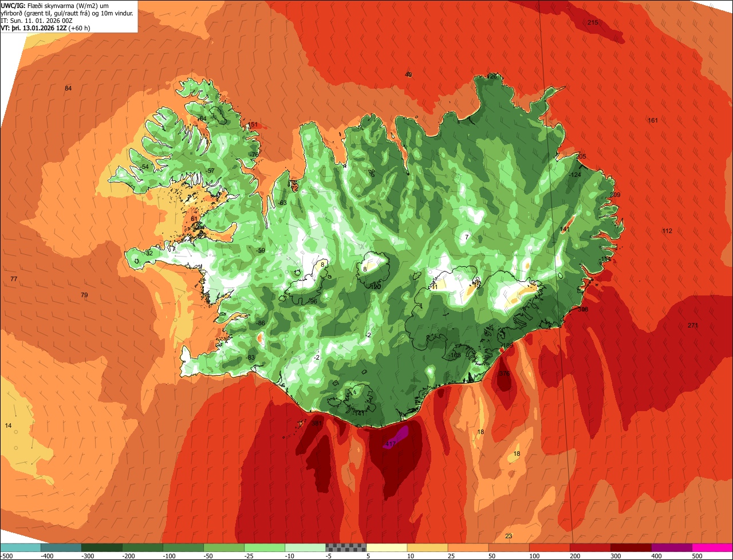733x560 pixels.
Task: Click the '500' legend scale label
Action: (x=697, y=556)
